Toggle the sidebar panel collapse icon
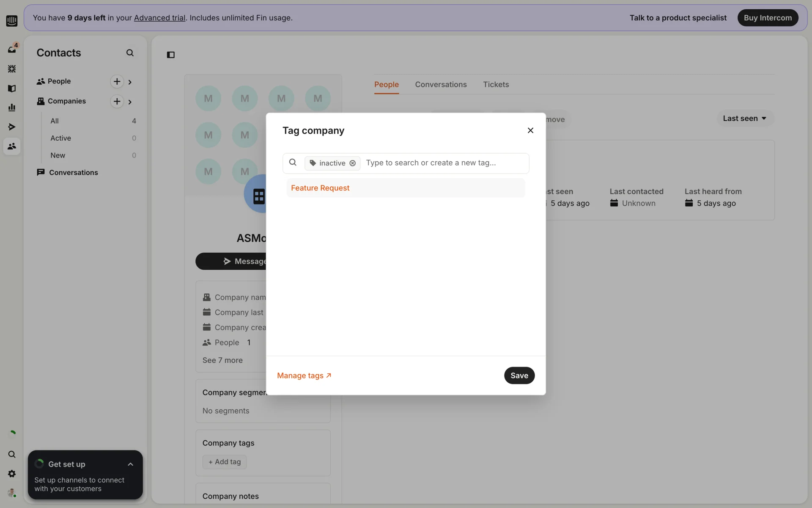This screenshot has width=812, height=508. click(x=171, y=55)
